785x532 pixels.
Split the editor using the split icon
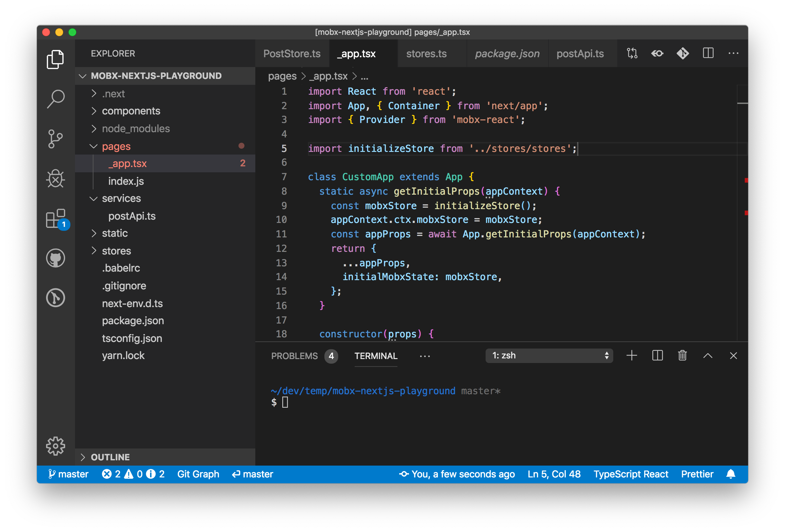[x=708, y=53]
